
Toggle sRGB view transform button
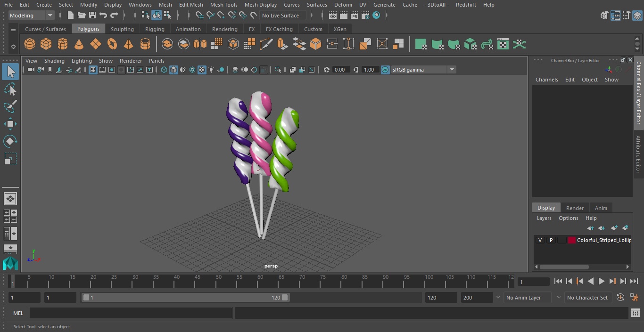pyautogui.click(x=385, y=70)
